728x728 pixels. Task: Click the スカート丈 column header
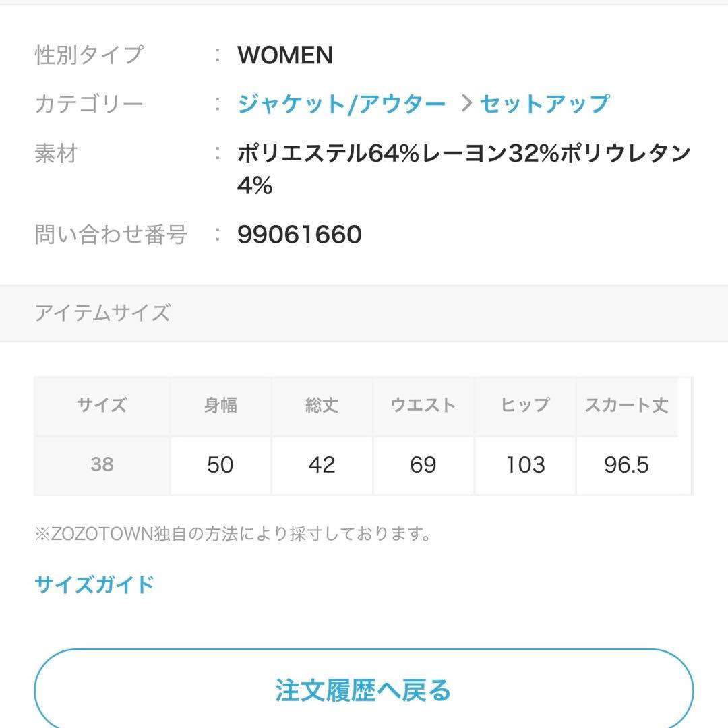click(x=627, y=406)
